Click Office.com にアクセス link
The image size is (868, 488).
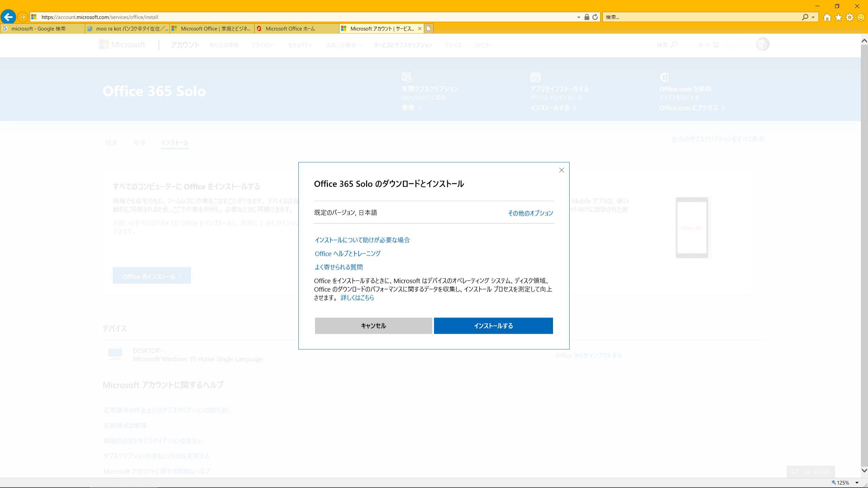pos(691,108)
